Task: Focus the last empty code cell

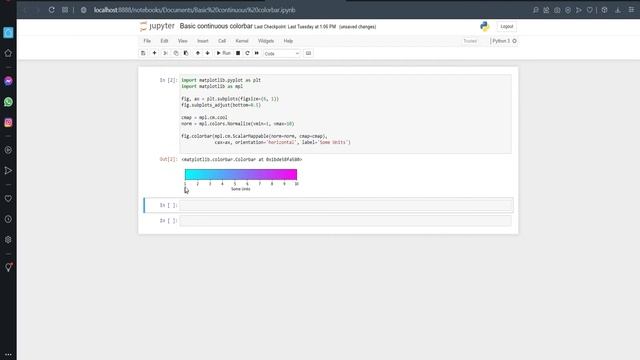Action: 345,220
